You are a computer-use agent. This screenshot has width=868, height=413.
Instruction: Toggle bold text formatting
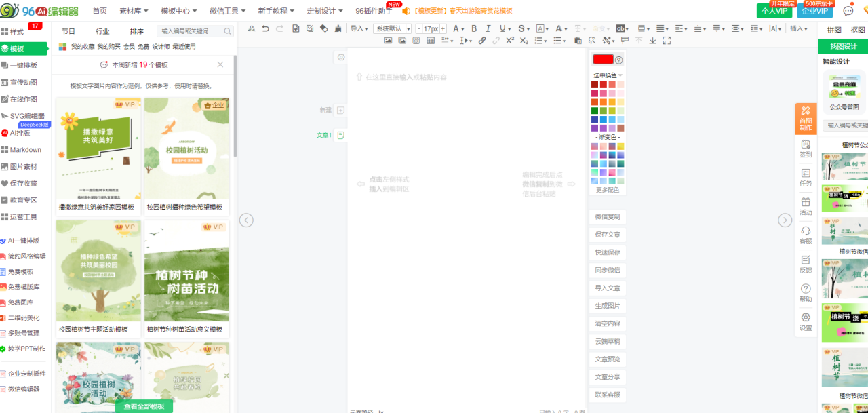(474, 28)
